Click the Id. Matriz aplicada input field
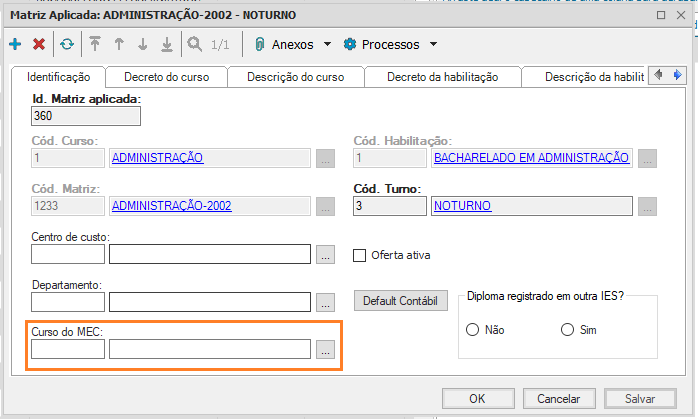The image size is (698, 419). coord(86,116)
